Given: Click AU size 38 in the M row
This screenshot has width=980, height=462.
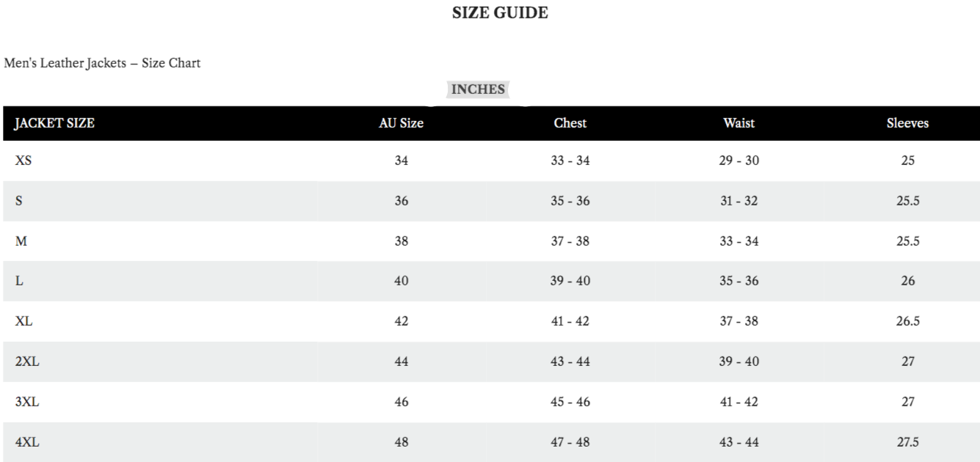Looking at the screenshot, I should [402, 241].
